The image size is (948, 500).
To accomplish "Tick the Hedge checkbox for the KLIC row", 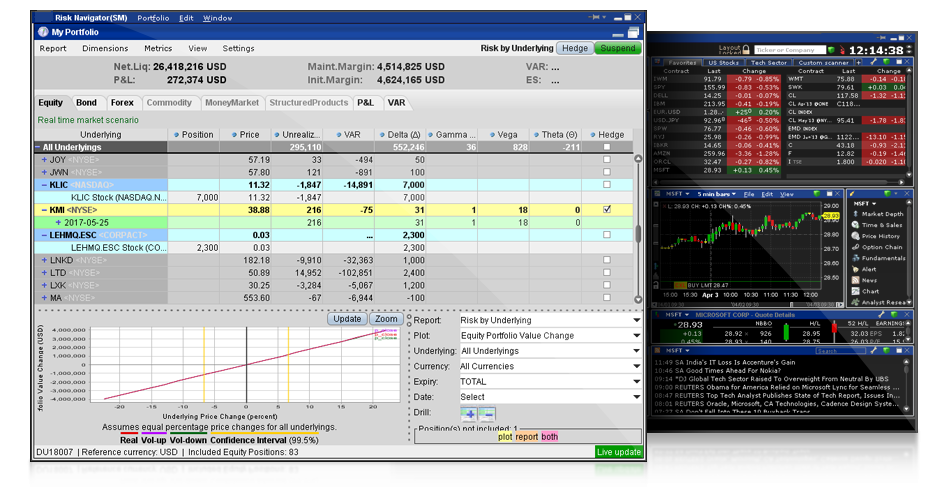I will click(x=607, y=184).
